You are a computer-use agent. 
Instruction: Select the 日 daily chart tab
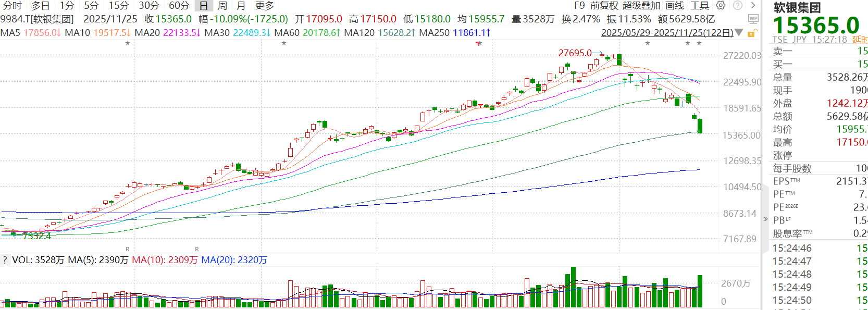pos(204,6)
